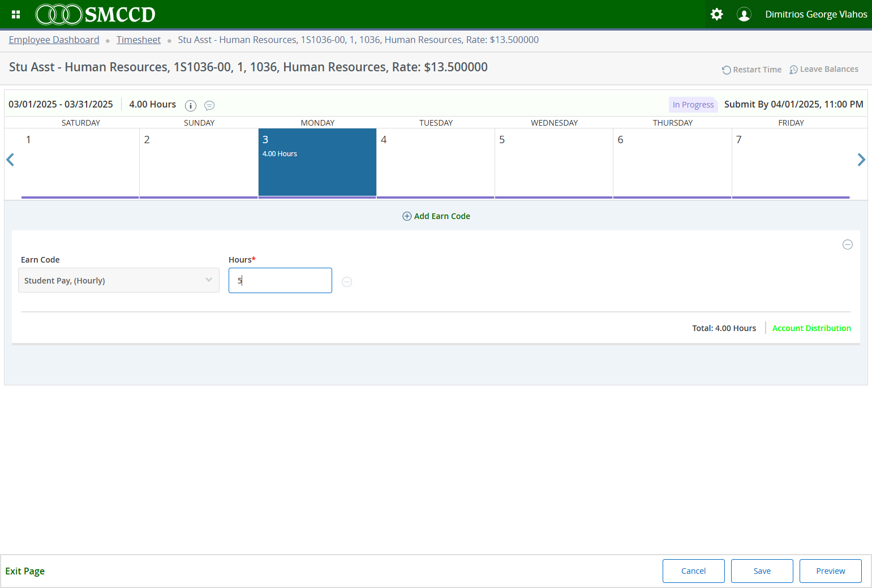Open the Account Distribution link
The width and height of the screenshot is (872, 588).
811,328
